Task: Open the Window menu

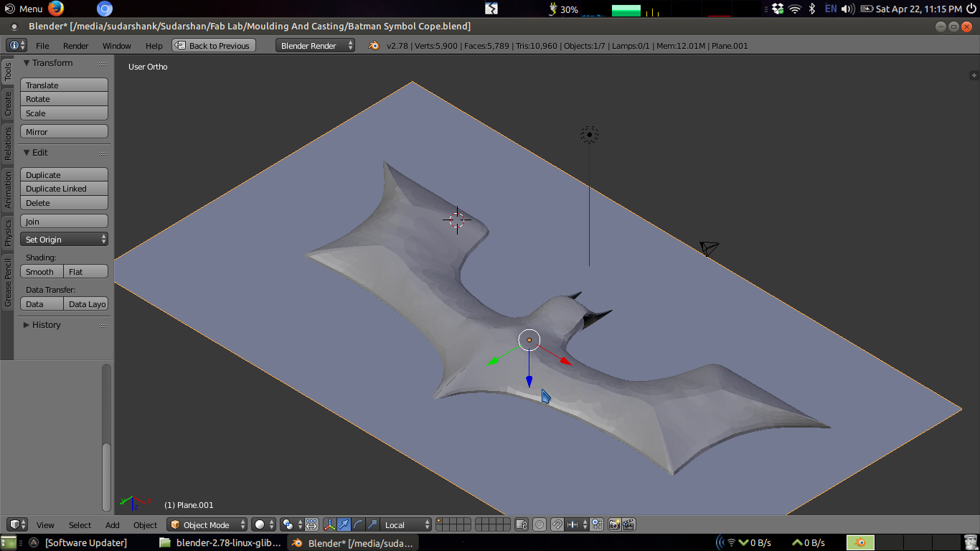Action: 116,46
